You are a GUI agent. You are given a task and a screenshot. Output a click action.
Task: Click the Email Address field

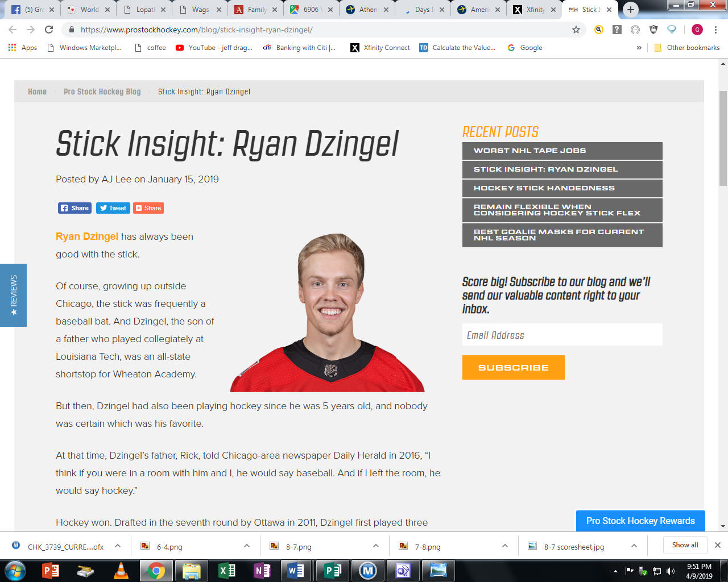point(562,335)
